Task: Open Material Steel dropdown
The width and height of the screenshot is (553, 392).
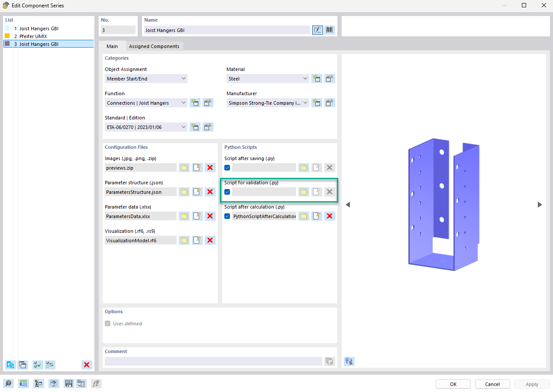Action: (268, 79)
